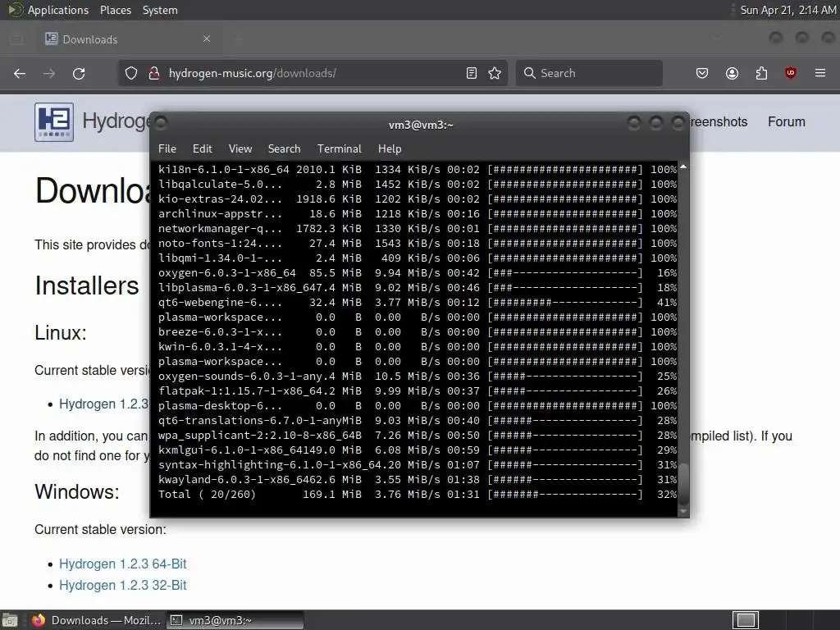Viewport: 840px width, 630px height.
Task: Open the uBlock Origin extension icon
Action: (791, 73)
